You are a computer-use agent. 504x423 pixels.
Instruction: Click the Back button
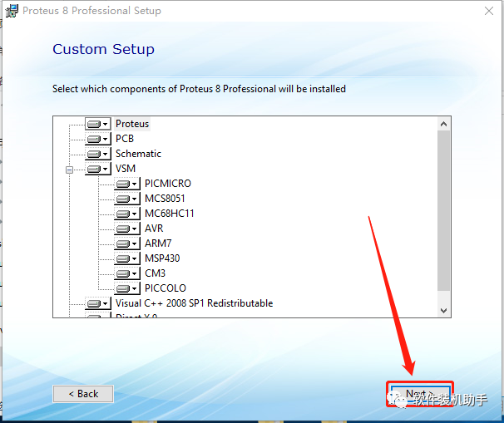(x=83, y=394)
